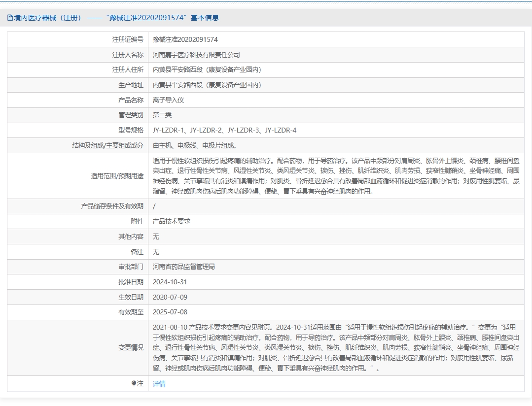Select registration number value 豫械注准20202091574
The image size is (532, 406).
tap(185, 39)
